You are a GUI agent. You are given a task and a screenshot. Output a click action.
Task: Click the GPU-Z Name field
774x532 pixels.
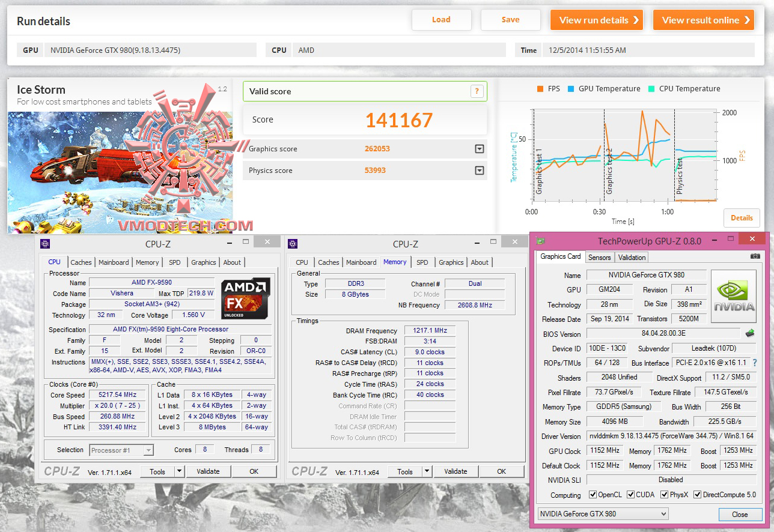pos(646,275)
